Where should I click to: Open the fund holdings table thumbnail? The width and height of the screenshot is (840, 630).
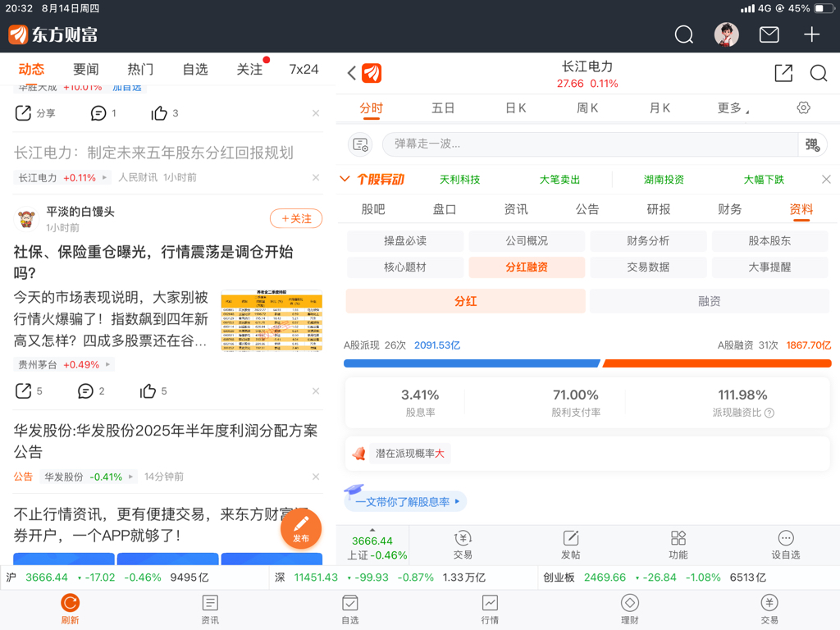coord(272,321)
